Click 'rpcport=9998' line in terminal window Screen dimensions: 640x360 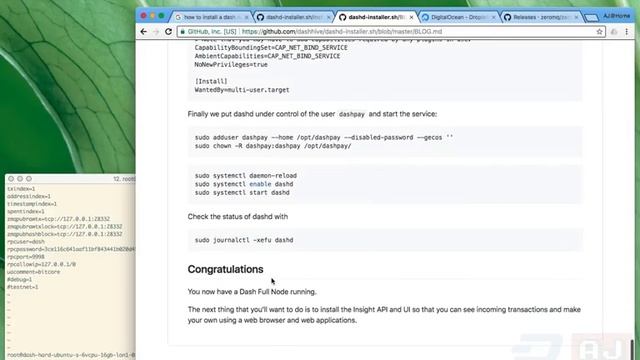click(x=26, y=257)
